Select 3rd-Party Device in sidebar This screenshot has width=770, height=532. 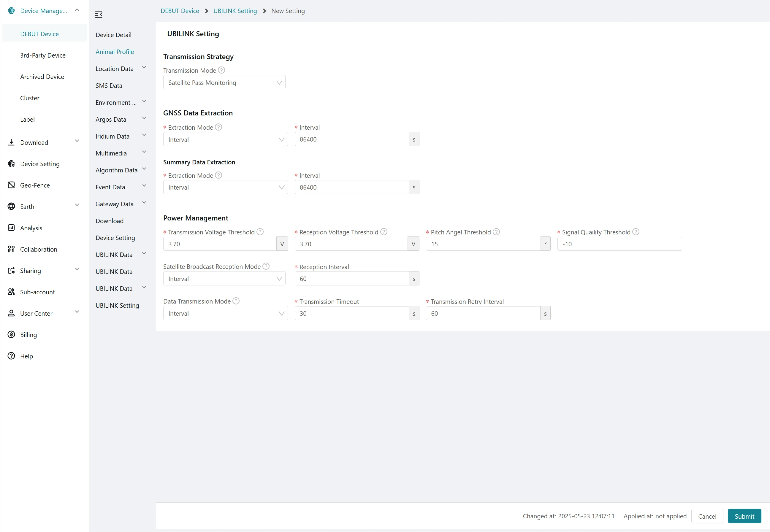(43, 55)
